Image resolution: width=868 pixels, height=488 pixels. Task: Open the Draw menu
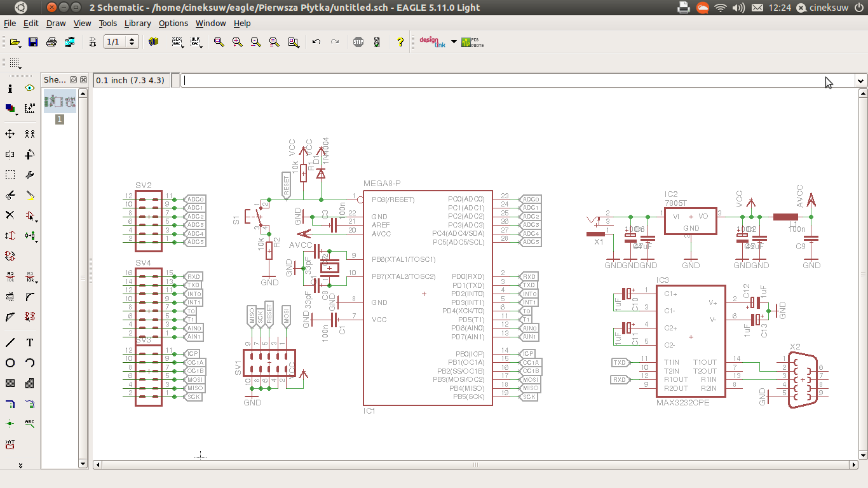[56, 23]
